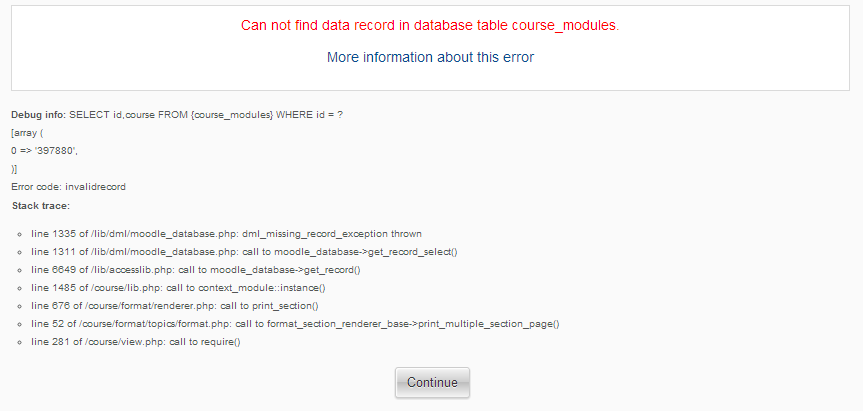Screen dimensions: 863x411
Task: Select the line 281 /course/view.php entry
Action: [x=136, y=342]
